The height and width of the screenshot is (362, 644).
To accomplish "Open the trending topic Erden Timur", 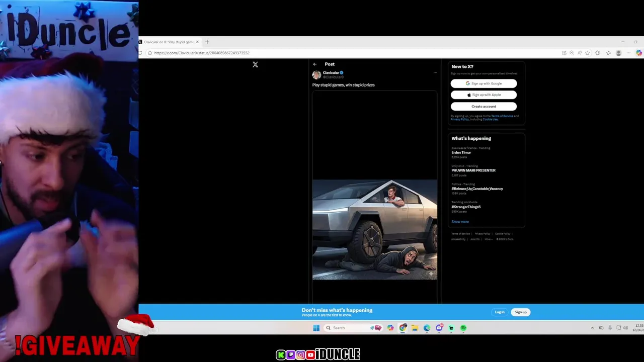I will pos(461,152).
